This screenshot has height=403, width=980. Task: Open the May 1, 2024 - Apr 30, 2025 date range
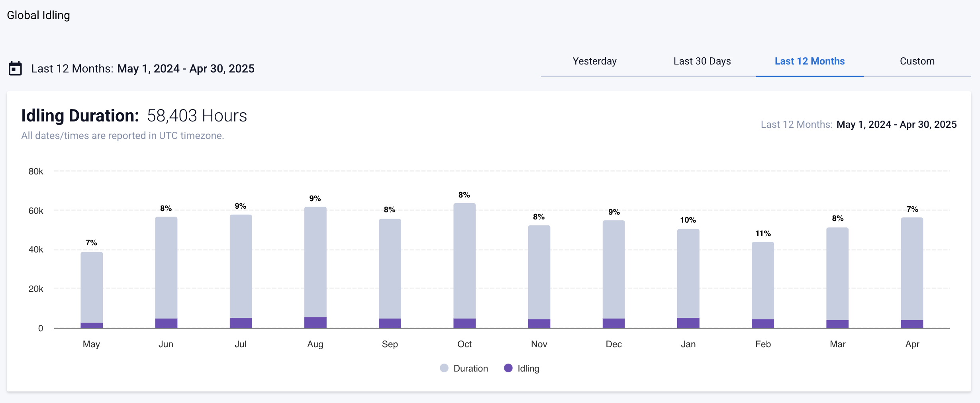[x=186, y=68]
